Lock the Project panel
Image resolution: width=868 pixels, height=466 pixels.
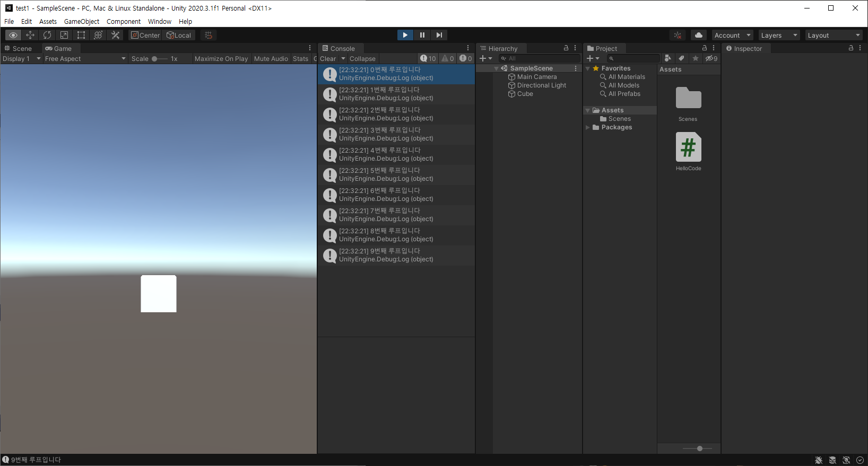705,48
